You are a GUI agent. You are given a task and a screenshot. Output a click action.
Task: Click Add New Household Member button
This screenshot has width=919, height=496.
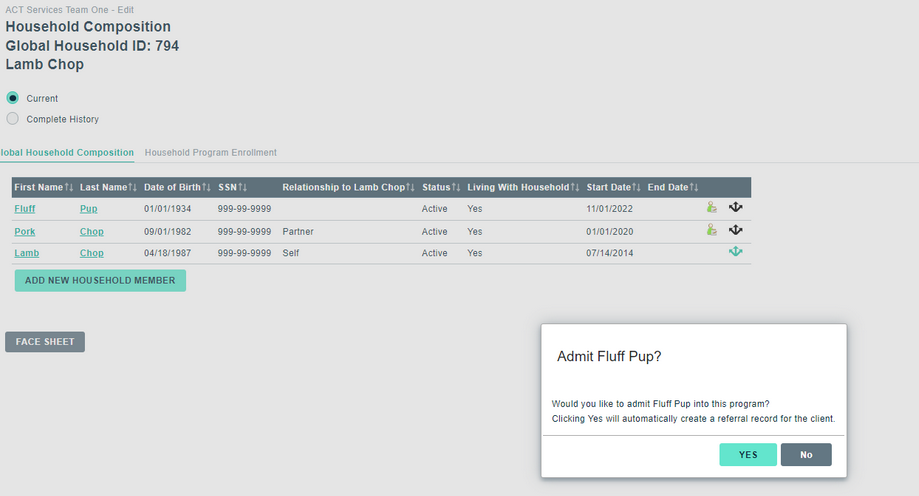(x=100, y=281)
